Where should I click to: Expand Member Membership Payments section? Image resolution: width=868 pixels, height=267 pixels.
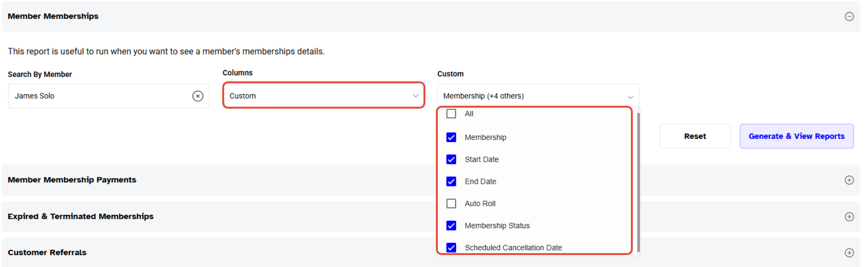(849, 180)
